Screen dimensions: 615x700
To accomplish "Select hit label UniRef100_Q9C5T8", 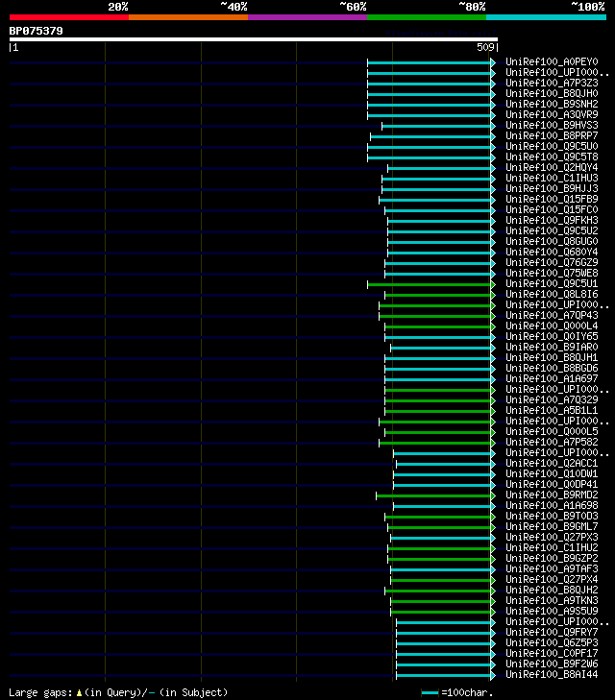I will click(552, 157).
